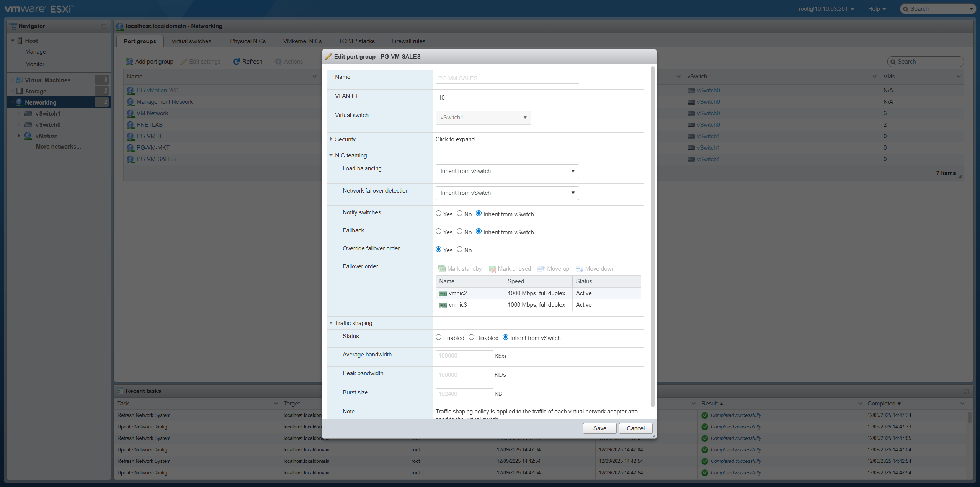The height and width of the screenshot is (487, 980).
Task: Click the Refresh icon above the port group list
Action: click(x=237, y=61)
